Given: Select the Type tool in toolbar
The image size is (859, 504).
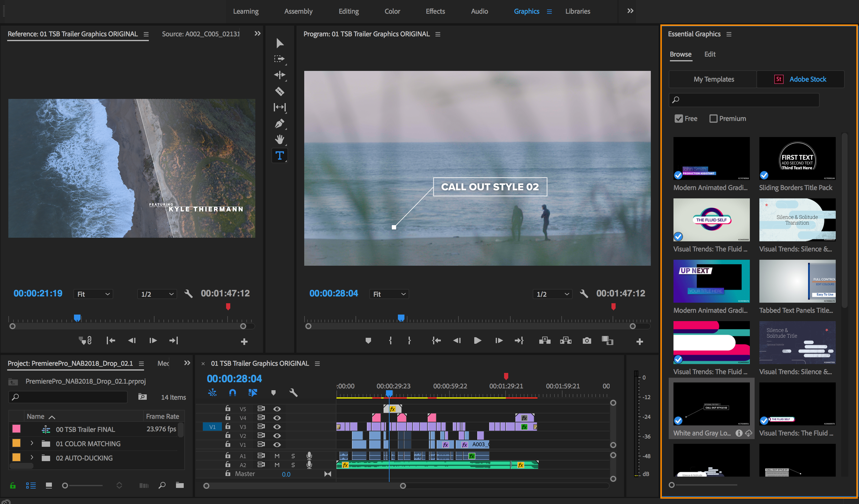Looking at the screenshot, I should tap(281, 155).
